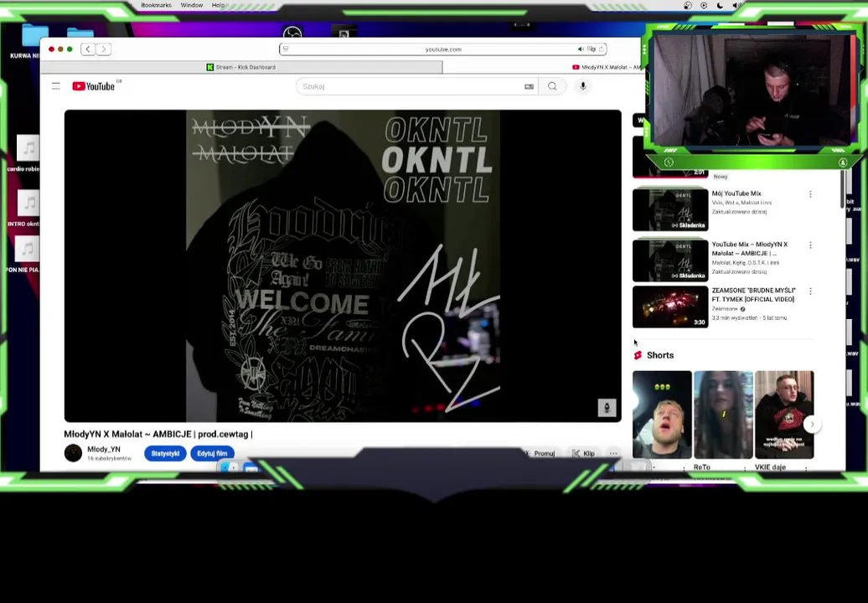Open the first Shorts thumbnail with man in car
This screenshot has height=603, width=868.
coord(662,415)
